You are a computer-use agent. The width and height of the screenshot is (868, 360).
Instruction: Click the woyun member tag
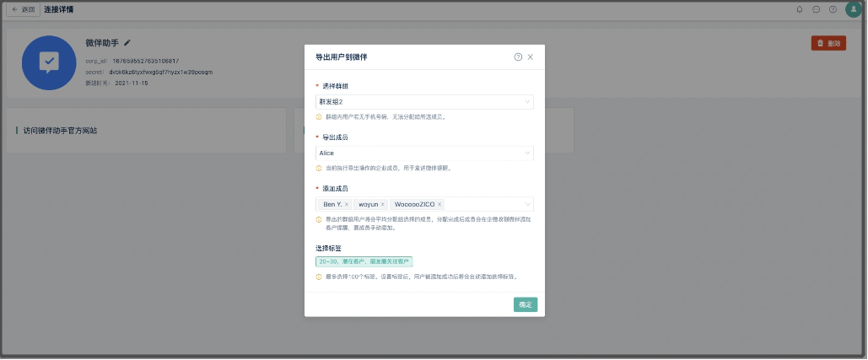coord(370,205)
